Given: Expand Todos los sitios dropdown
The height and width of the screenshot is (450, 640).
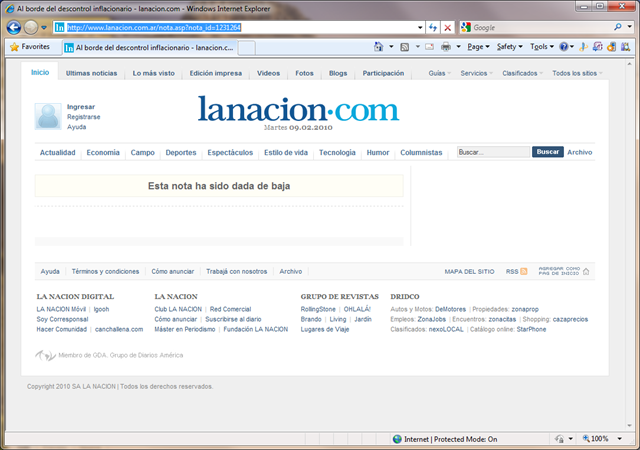Looking at the screenshot, I should (x=577, y=73).
